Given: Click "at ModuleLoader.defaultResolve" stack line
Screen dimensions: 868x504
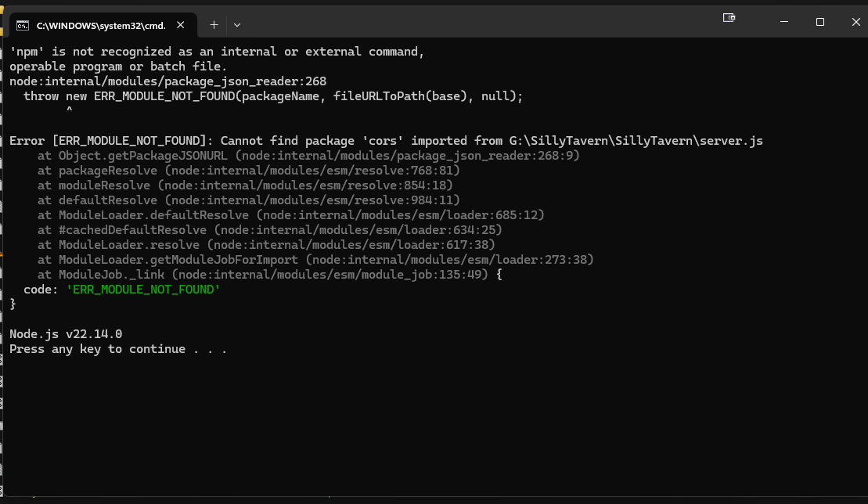Looking at the screenshot, I should (291, 215).
